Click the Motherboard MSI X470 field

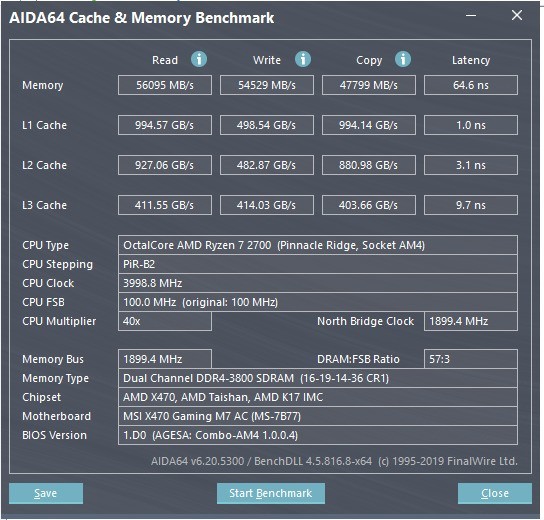318,416
